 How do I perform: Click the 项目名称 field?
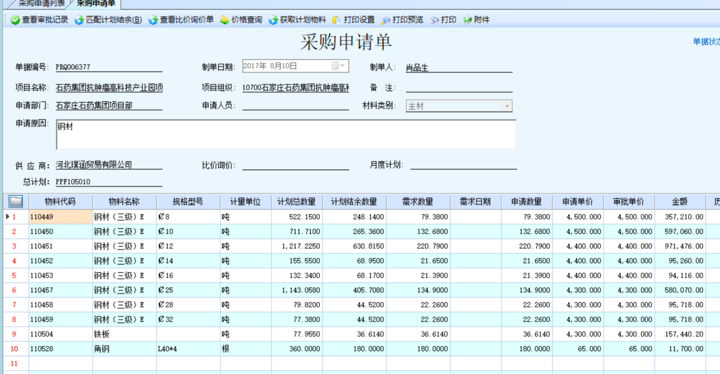pyautogui.click(x=109, y=87)
